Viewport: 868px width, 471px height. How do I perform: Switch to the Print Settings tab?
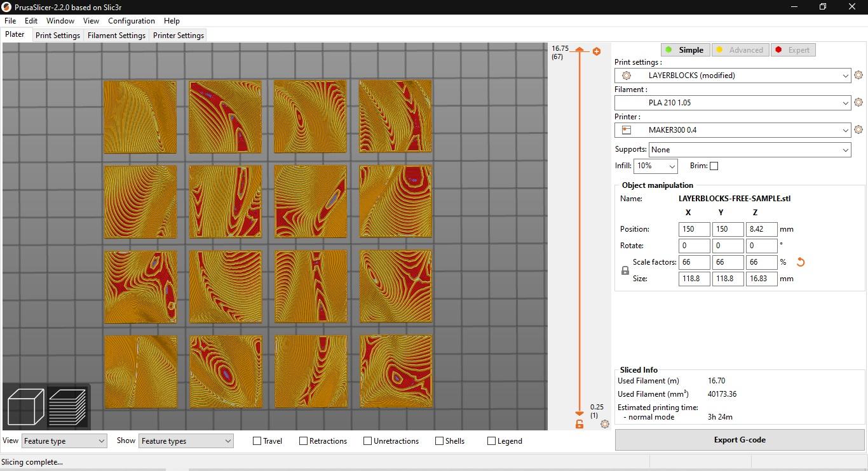coord(58,36)
